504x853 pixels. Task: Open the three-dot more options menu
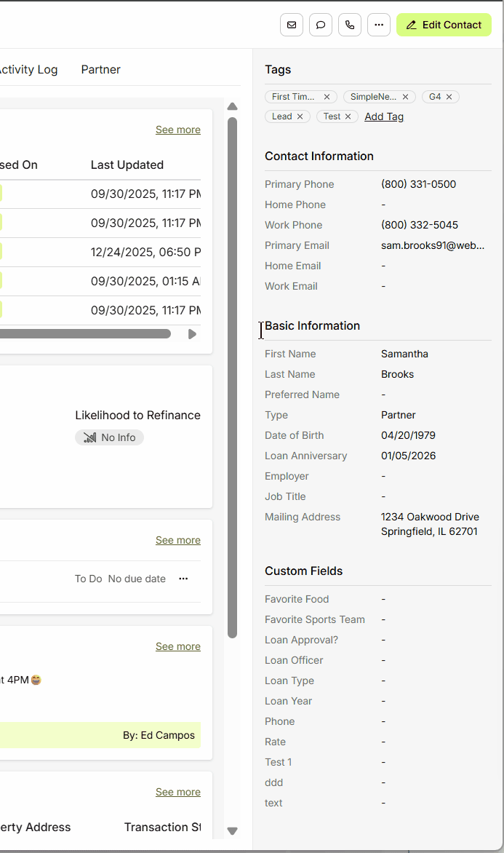379,25
